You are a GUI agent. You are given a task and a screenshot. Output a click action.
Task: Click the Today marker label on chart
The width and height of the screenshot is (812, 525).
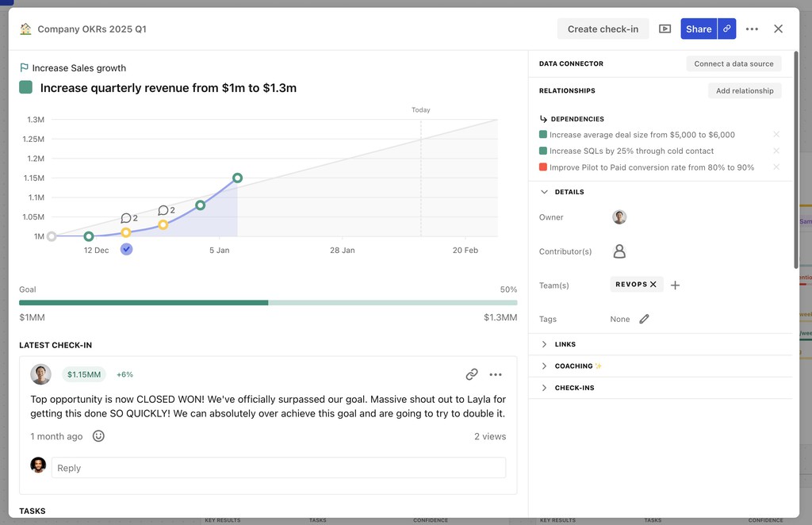[421, 109]
